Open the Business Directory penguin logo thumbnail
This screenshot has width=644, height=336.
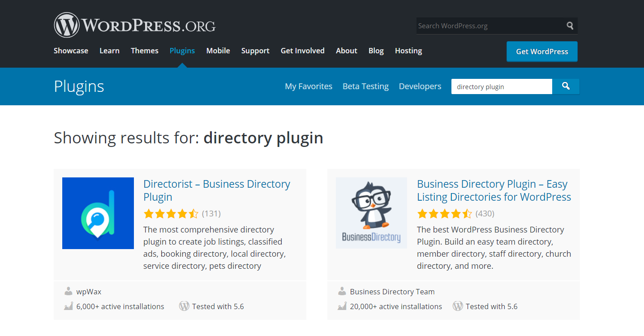372,213
